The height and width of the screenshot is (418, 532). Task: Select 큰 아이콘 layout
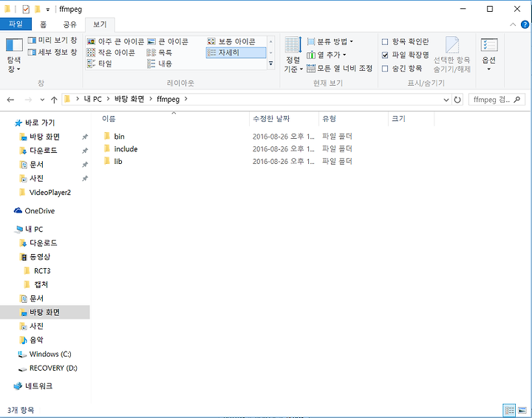168,41
